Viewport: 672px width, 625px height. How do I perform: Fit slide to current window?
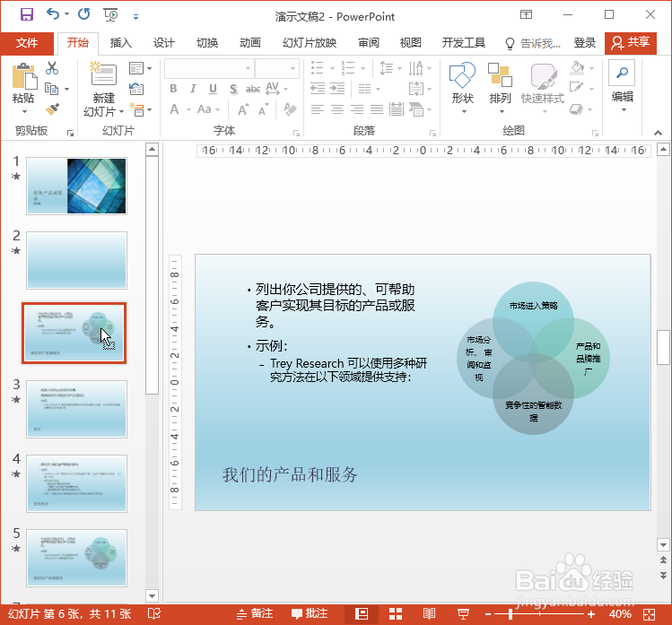tap(649, 614)
